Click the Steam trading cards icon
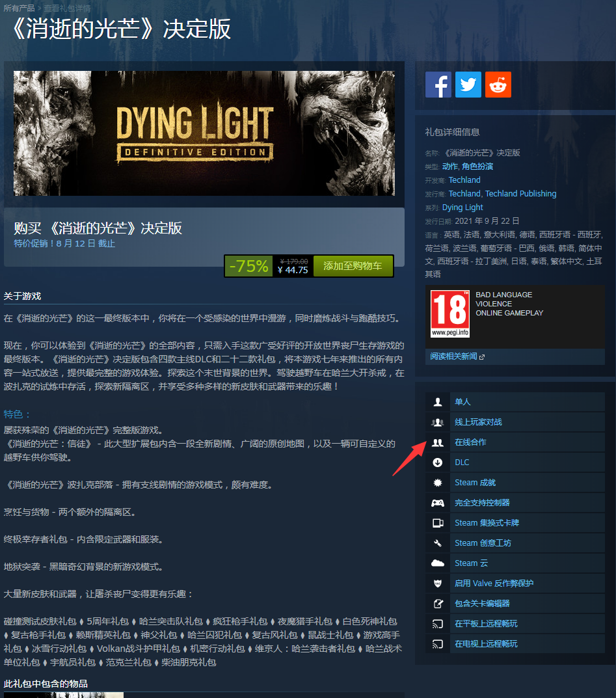 point(438,523)
